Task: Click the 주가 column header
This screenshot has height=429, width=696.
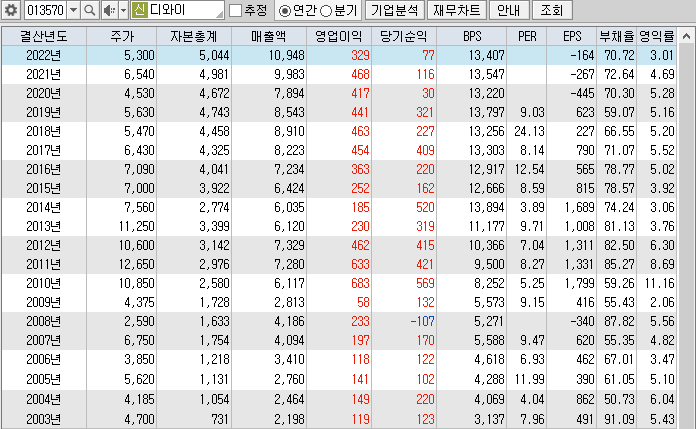Action: [122, 36]
